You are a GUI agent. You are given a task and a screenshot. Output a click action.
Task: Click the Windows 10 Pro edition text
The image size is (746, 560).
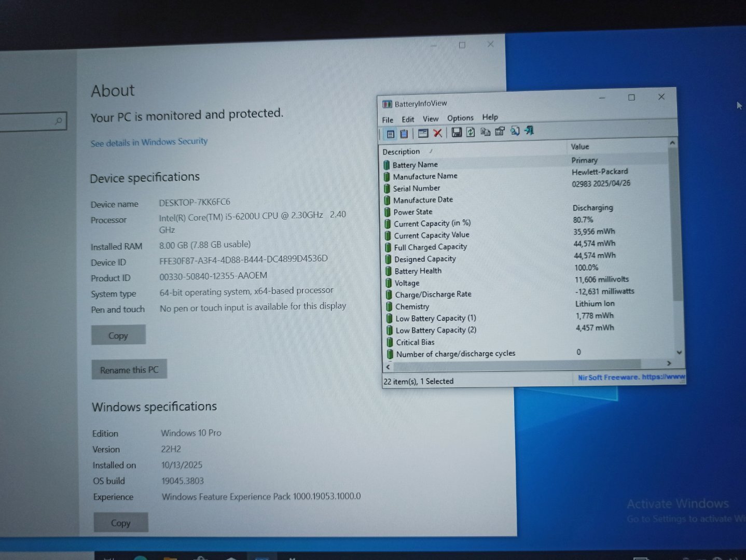pos(191,433)
